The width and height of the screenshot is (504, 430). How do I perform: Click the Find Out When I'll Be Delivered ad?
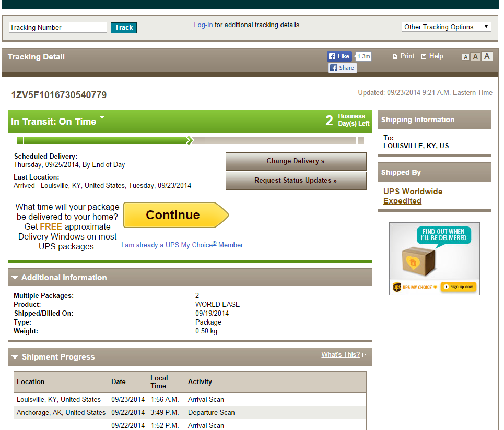tap(434, 258)
